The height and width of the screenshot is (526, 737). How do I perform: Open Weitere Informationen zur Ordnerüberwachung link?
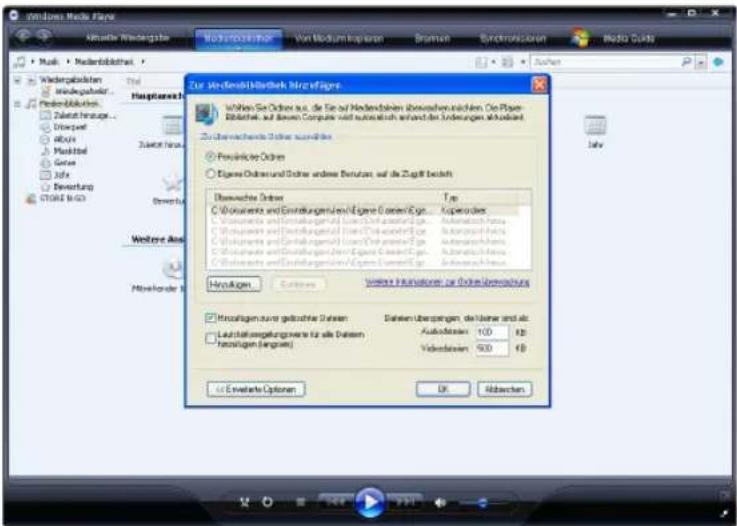coord(447,282)
